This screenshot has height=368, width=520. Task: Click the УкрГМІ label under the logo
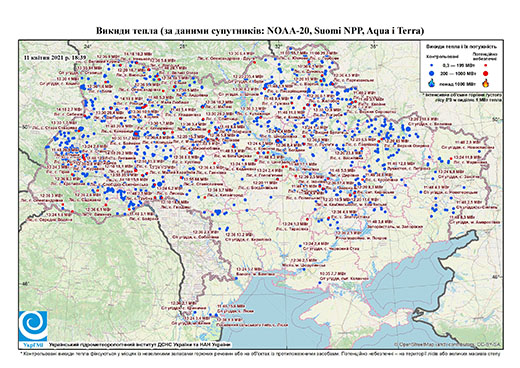click(33, 344)
